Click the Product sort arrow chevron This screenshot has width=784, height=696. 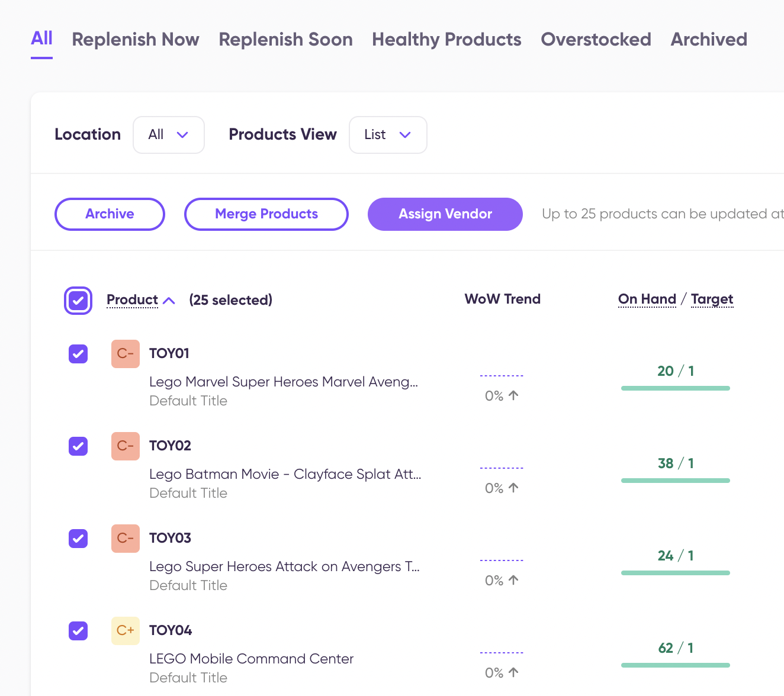coord(169,301)
